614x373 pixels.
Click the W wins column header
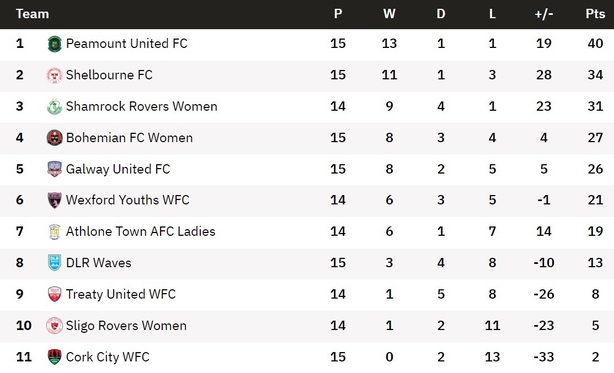pyautogui.click(x=389, y=14)
